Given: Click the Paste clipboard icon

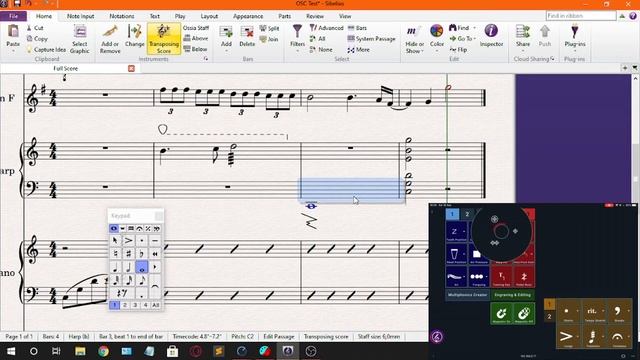Looking at the screenshot, I should (13, 32).
